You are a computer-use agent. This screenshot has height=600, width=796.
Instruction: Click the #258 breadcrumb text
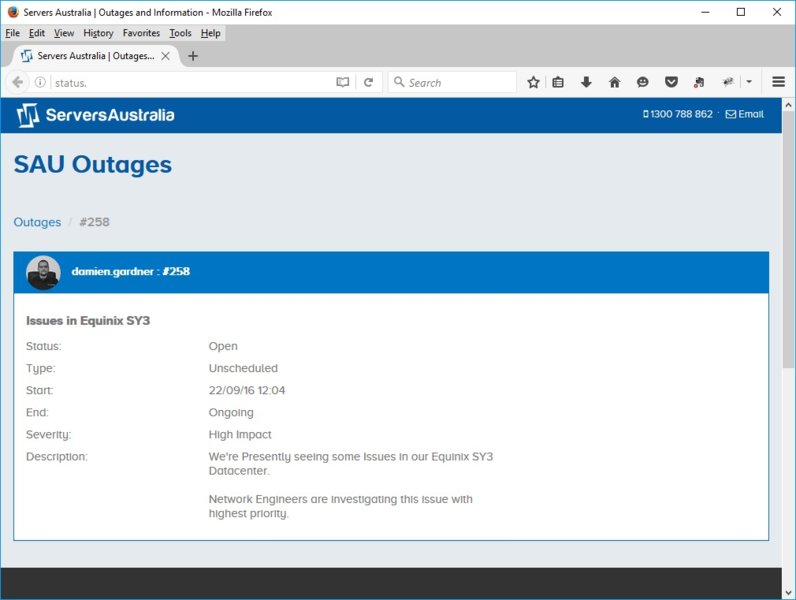point(94,222)
